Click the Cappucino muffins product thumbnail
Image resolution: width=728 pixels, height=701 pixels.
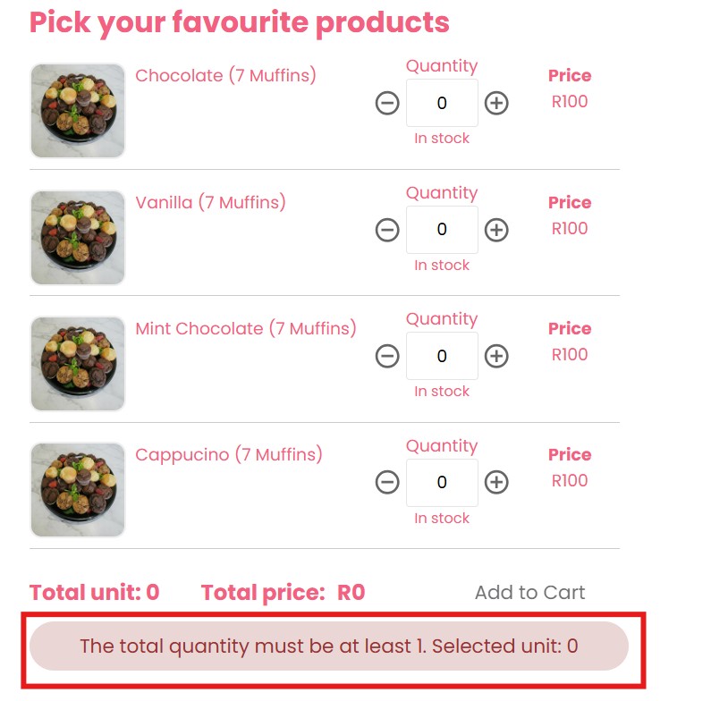tap(78, 490)
